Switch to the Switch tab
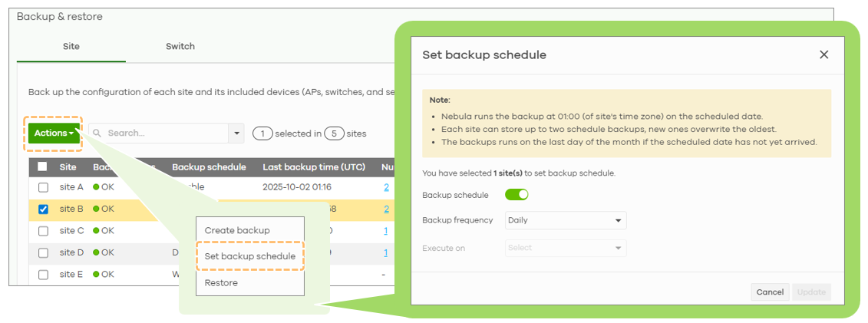Image resolution: width=868 pixels, height=323 pixels. [180, 46]
